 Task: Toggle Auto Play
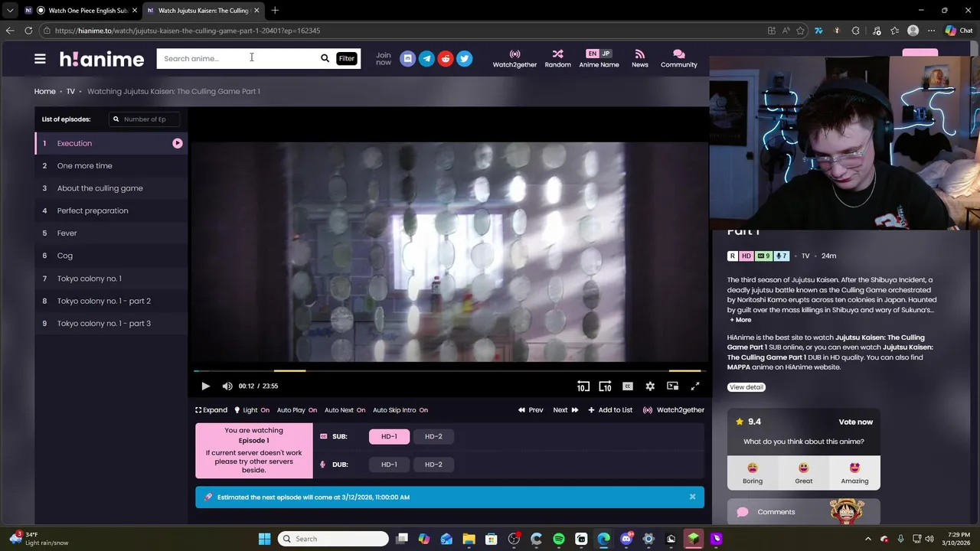click(x=297, y=410)
